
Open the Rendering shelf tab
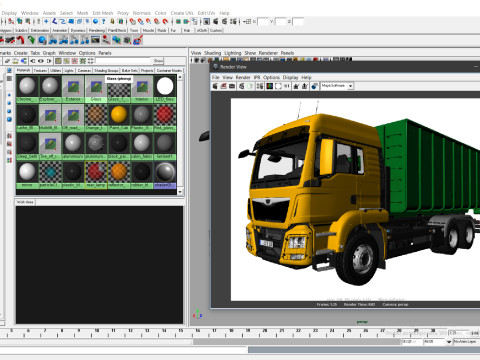[x=97, y=30]
